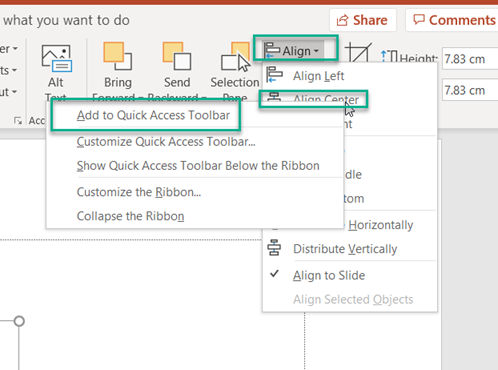Click the Distribute Vertically icon
Screen dimensions: 498x370
click(274, 248)
